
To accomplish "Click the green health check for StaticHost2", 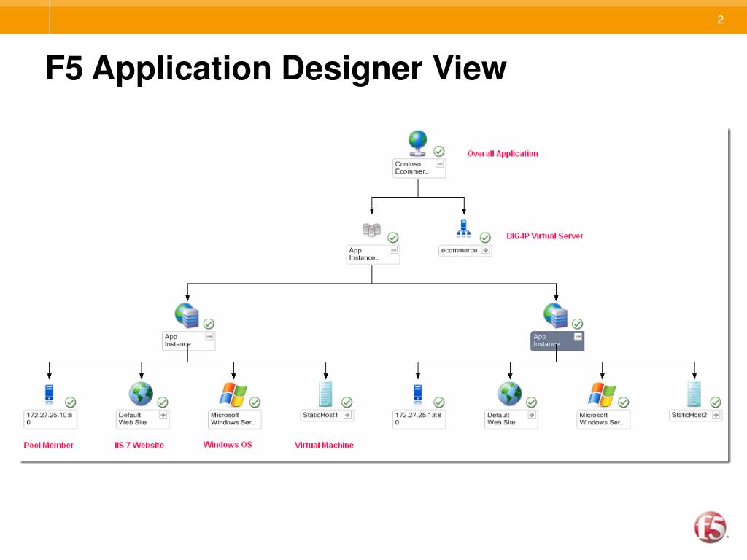I will 716,402.
